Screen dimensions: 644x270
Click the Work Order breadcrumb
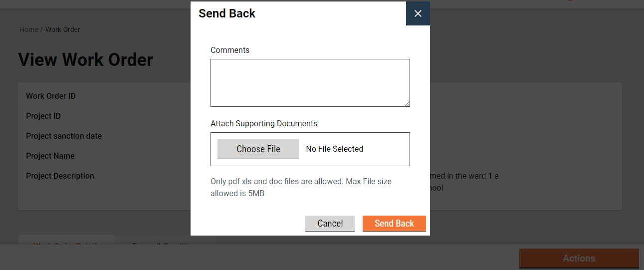point(63,29)
